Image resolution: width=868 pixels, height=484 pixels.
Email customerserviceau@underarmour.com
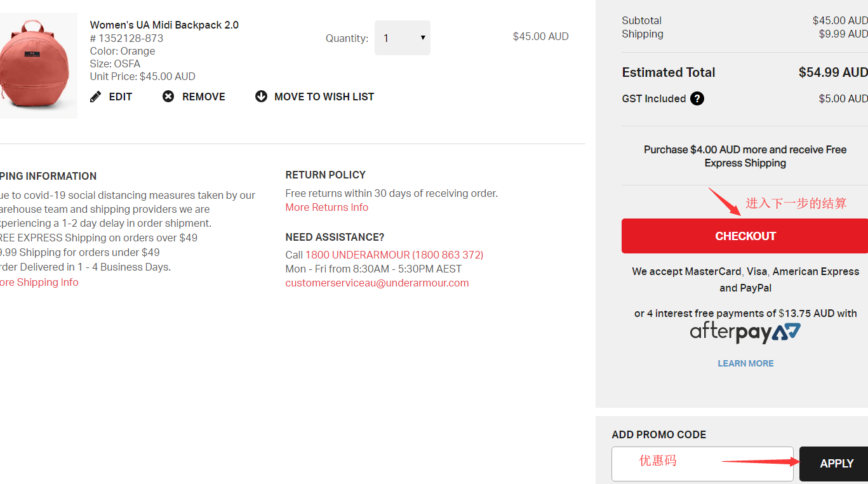coord(377,283)
